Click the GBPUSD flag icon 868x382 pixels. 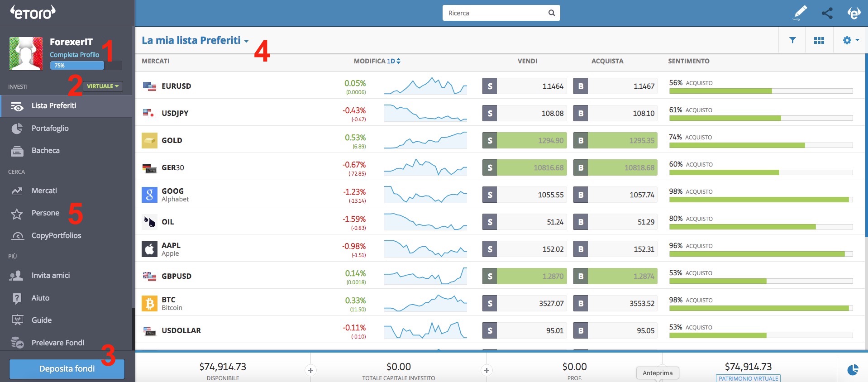(149, 276)
